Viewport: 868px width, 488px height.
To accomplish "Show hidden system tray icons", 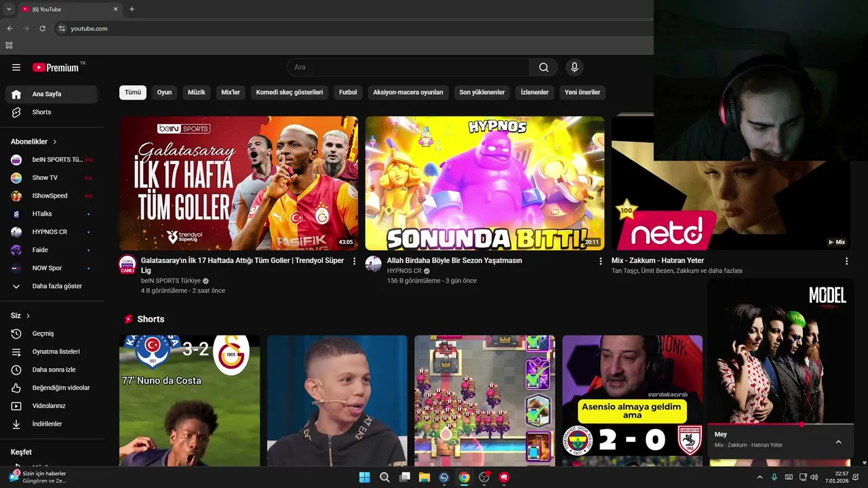I will (759, 477).
